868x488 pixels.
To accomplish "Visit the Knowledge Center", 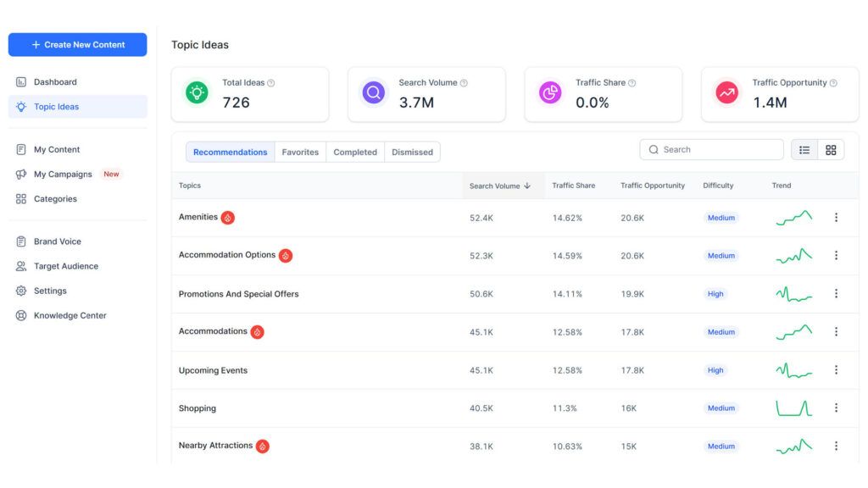I will (x=70, y=315).
